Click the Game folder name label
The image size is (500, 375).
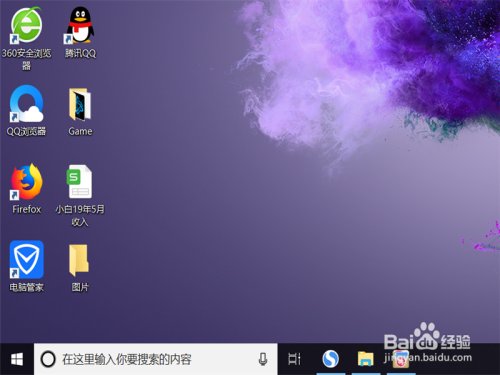(x=80, y=131)
